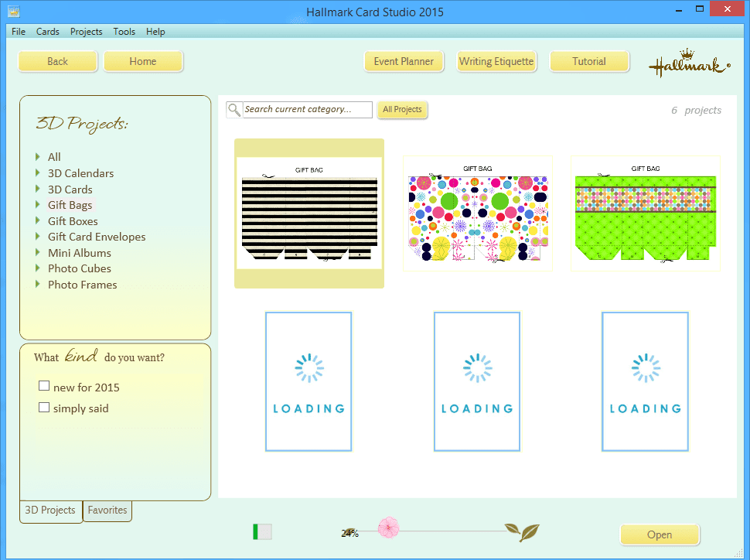750x560 pixels.
Task: Select the Gift Card Envelopes category
Action: click(x=97, y=237)
